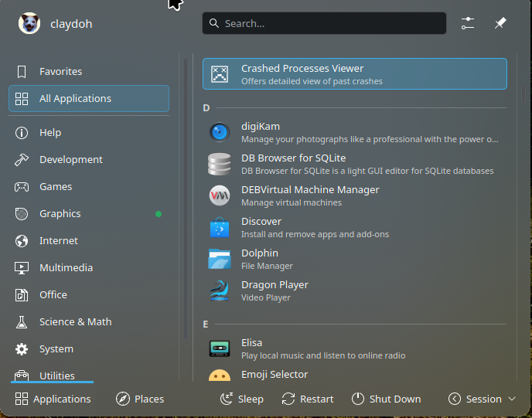Open the Discover shopping bag icon

pyautogui.click(x=220, y=227)
